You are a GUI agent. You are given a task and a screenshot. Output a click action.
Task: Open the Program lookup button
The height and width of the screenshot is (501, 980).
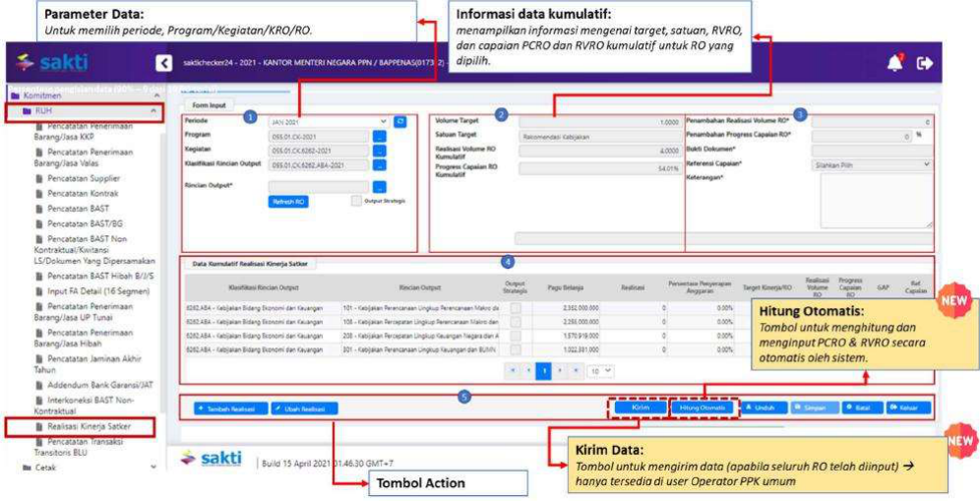pyautogui.click(x=380, y=136)
